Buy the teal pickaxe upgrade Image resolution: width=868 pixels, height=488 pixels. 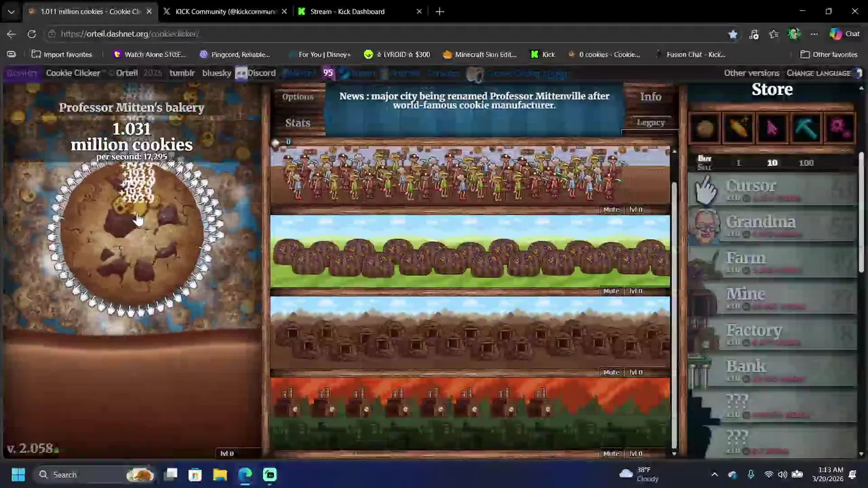click(805, 127)
